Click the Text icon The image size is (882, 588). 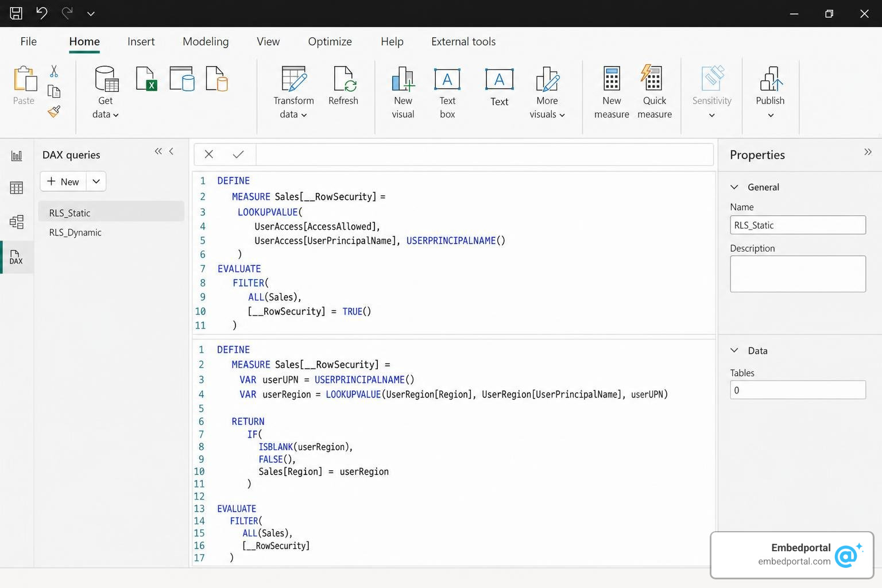500,79
